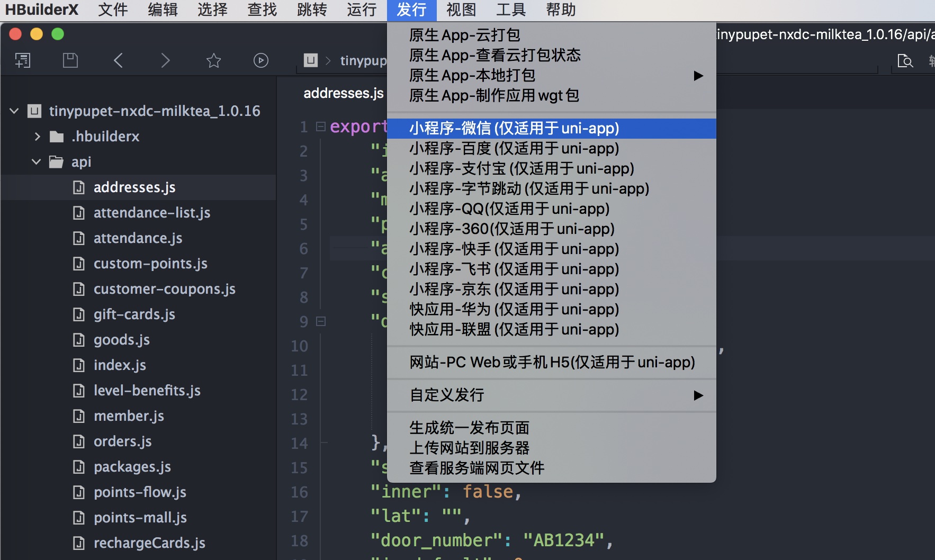This screenshot has width=935, height=560.
Task: Choose 小程序-快手 publish option
Action: coord(552,249)
